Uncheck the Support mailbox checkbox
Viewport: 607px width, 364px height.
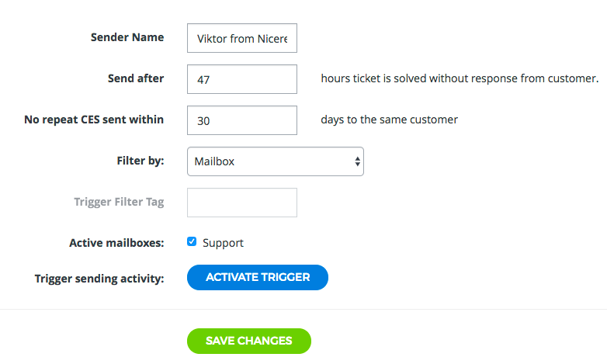192,242
